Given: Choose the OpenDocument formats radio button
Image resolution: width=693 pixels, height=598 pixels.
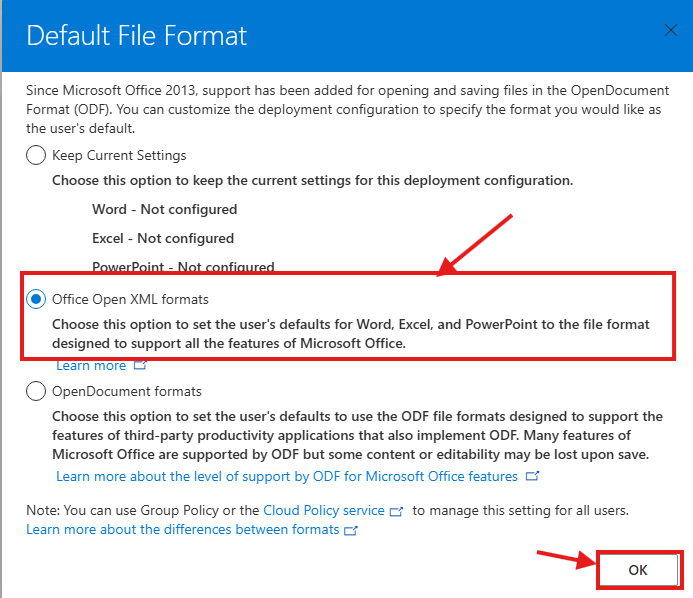Looking at the screenshot, I should [36, 391].
